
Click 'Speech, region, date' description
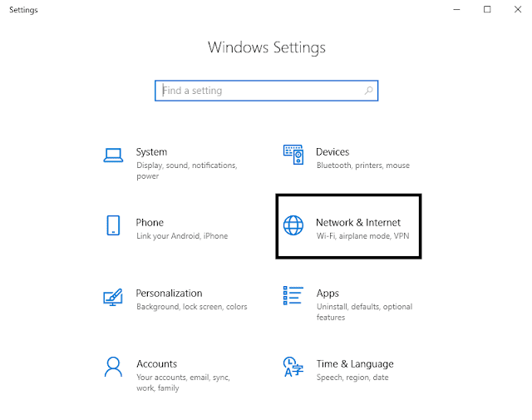click(x=352, y=378)
